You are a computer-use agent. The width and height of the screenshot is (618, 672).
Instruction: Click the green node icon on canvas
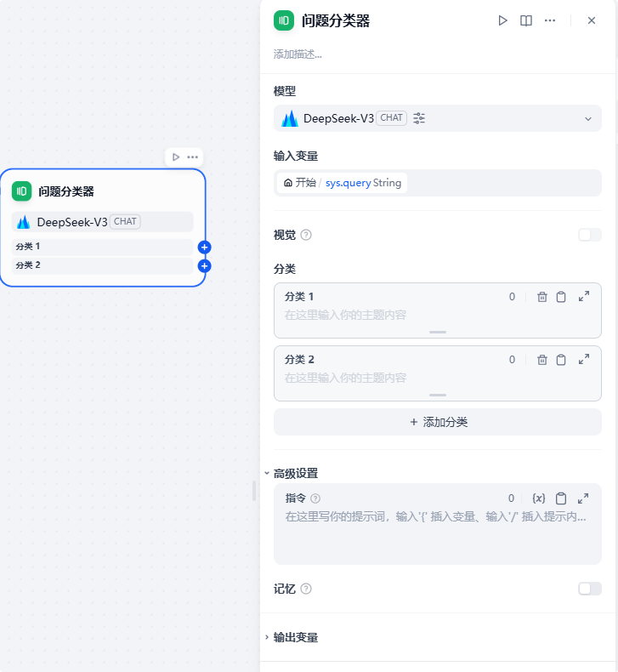pos(22,191)
